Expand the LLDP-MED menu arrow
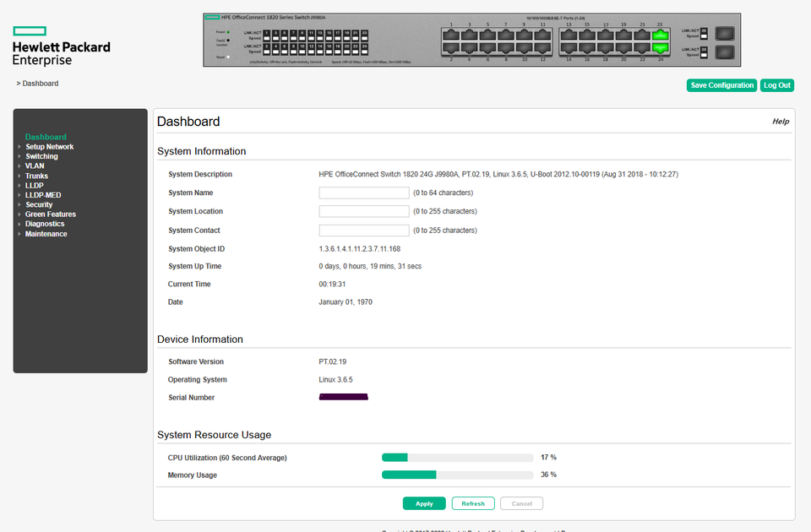Viewport: 811px width, 532px height. click(x=19, y=195)
